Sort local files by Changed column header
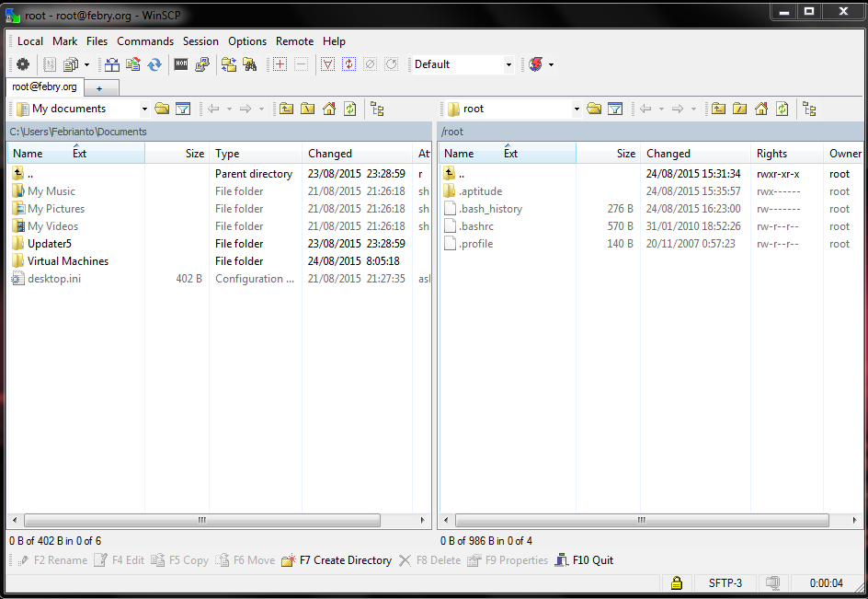Image resolution: width=868 pixels, height=599 pixels. pos(357,154)
